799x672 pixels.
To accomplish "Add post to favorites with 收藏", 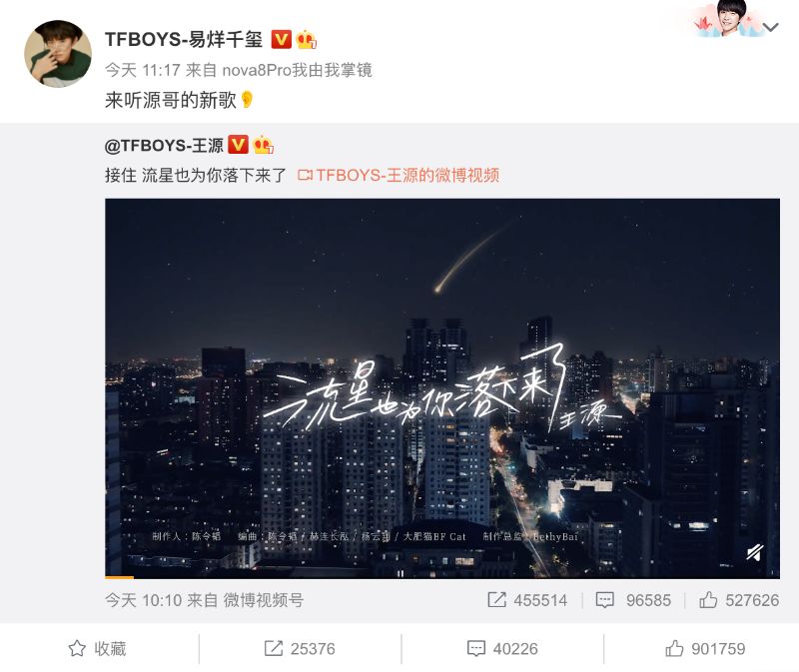I will point(97,649).
